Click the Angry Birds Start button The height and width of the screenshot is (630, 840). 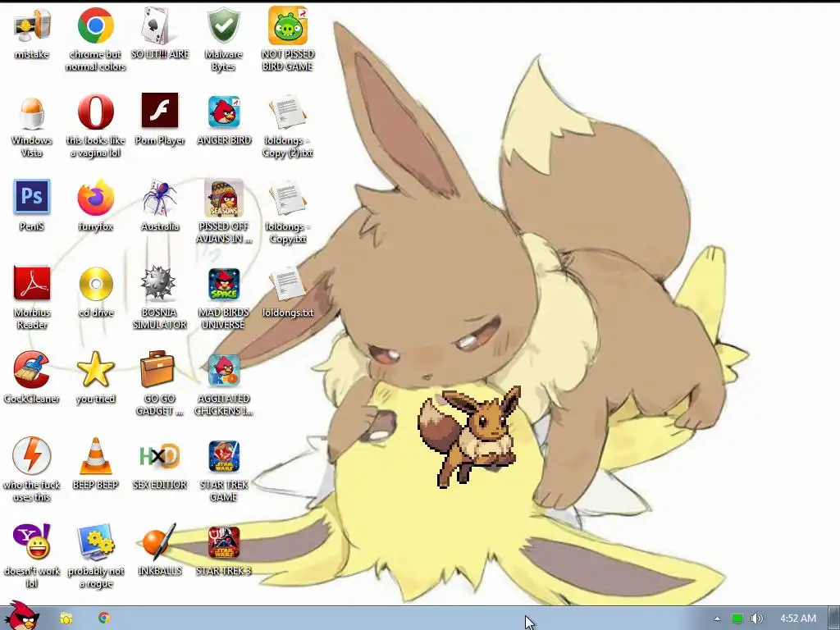coord(21,616)
